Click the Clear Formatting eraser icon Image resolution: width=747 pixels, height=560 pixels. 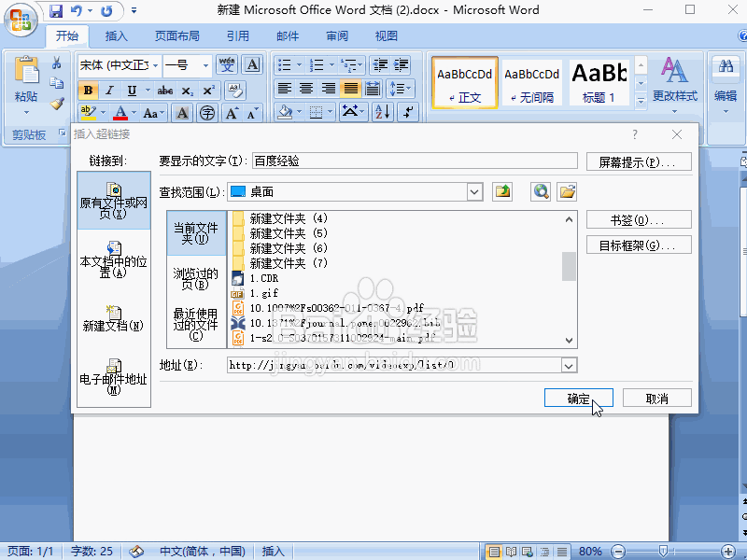pos(235,90)
